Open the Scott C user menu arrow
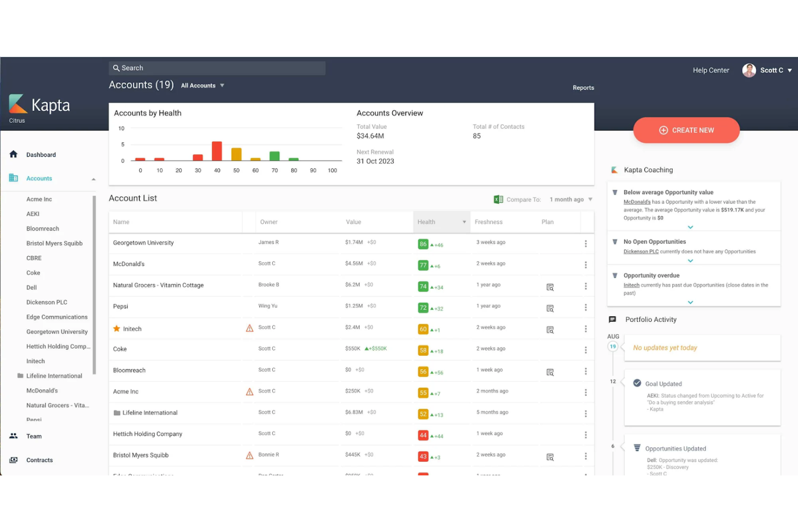The width and height of the screenshot is (798, 532). pos(790,71)
